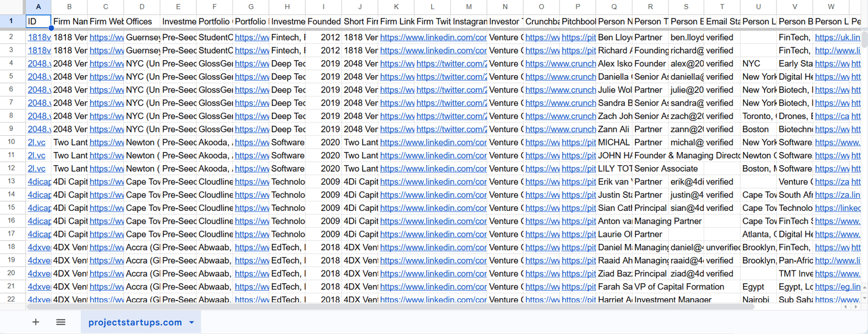Click the Alex Isko person name cell
Screen dimensions: 868x334
(x=614, y=64)
